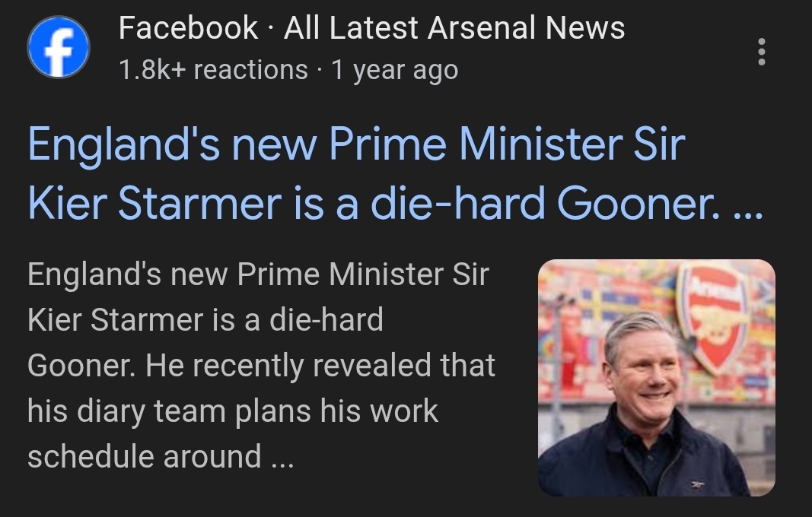Open the article thumbnail image
The image size is (812, 517).
tap(656, 378)
